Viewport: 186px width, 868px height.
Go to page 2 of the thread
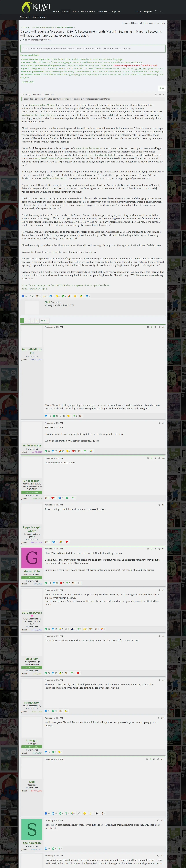(25, 320)
